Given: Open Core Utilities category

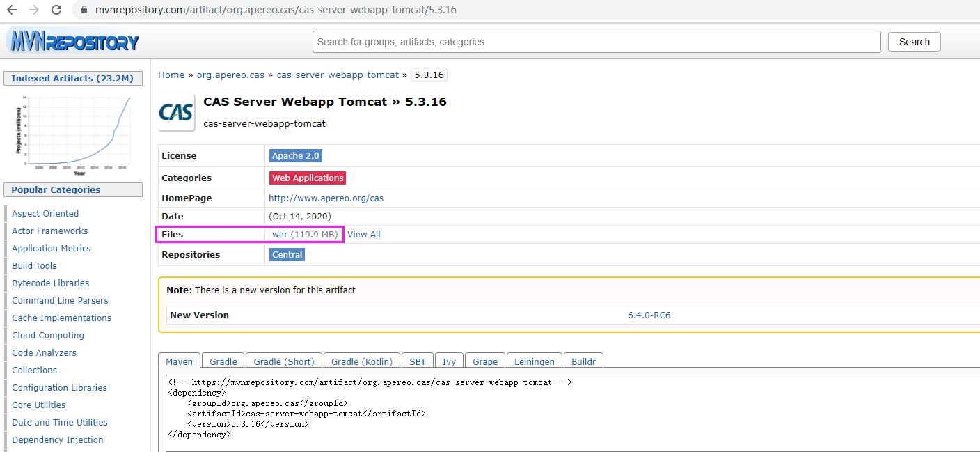Looking at the screenshot, I should tap(39, 405).
